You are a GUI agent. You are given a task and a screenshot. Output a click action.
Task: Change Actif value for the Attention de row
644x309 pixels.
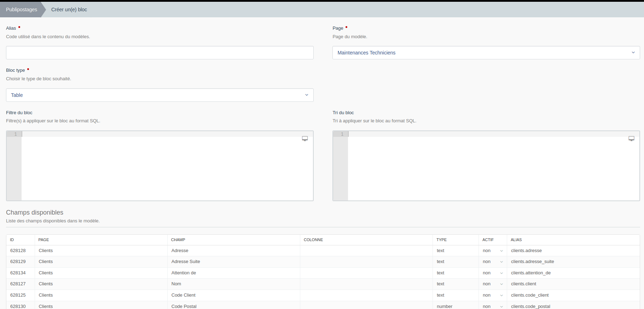(x=492, y=273)
